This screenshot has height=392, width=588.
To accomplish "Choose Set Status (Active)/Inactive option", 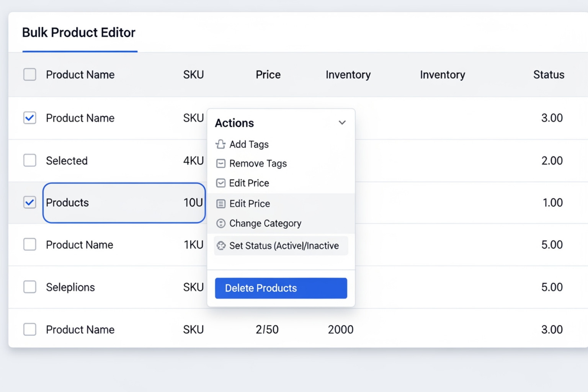I will (284, 246).
